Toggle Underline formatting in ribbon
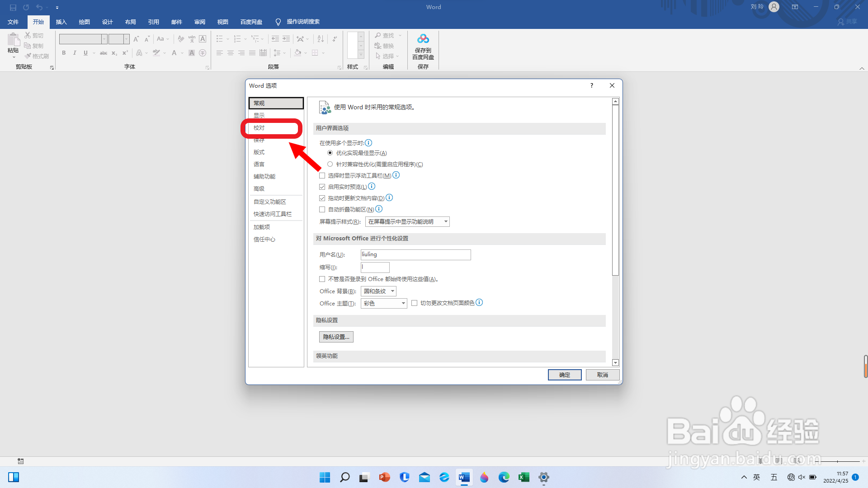This screenshot has height=488, width=868. click(x=85, y=53)
